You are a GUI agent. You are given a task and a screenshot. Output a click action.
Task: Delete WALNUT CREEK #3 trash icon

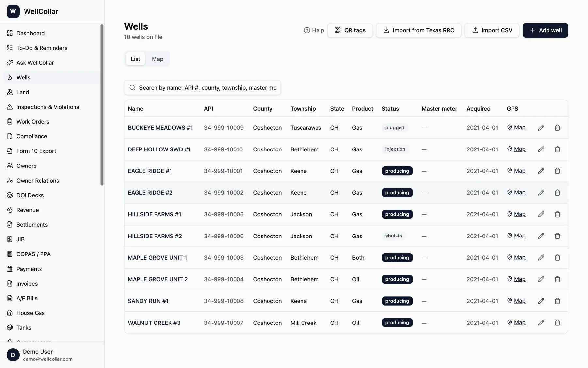tap(557, 323)
